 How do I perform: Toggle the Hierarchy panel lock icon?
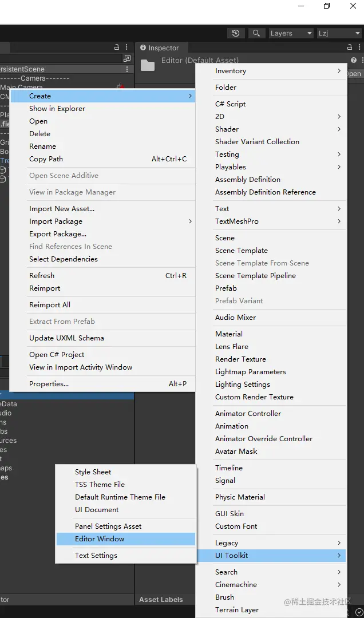click(117, 47)
